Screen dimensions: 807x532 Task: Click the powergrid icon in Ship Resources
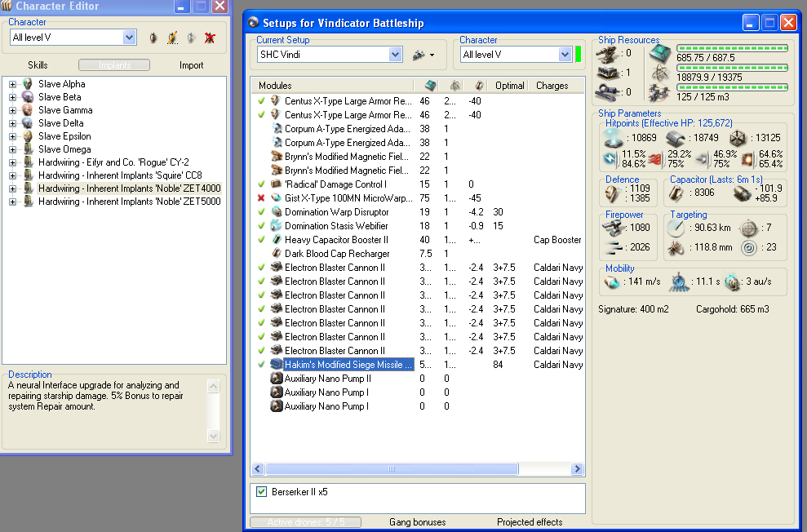[x=660, y=73]
